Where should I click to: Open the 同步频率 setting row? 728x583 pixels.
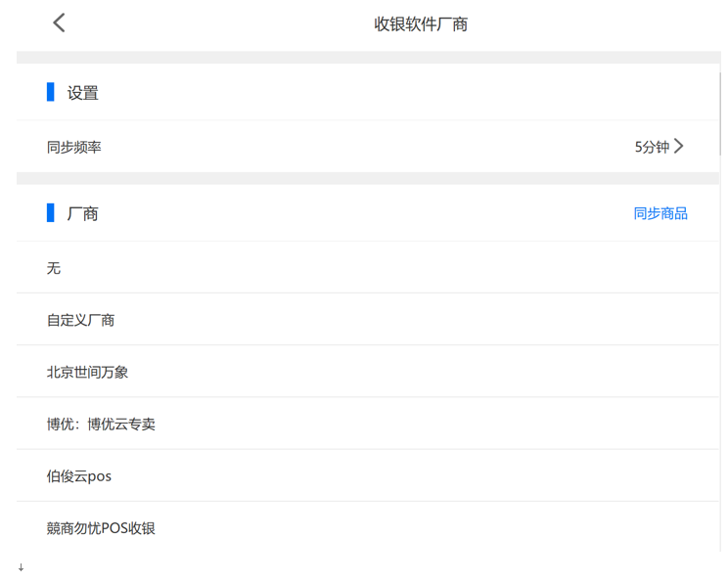[368, 146]
